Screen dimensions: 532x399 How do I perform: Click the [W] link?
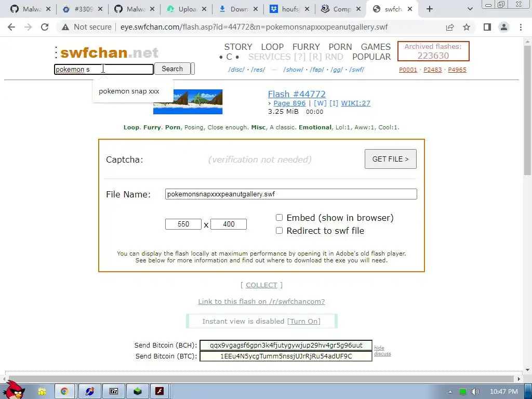pos(320,103)
